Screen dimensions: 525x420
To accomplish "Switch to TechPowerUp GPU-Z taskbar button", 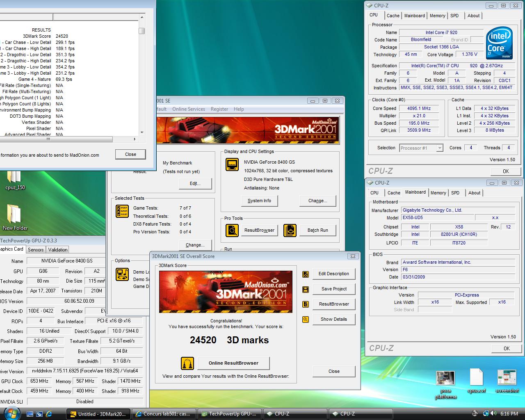I will 230,414.
